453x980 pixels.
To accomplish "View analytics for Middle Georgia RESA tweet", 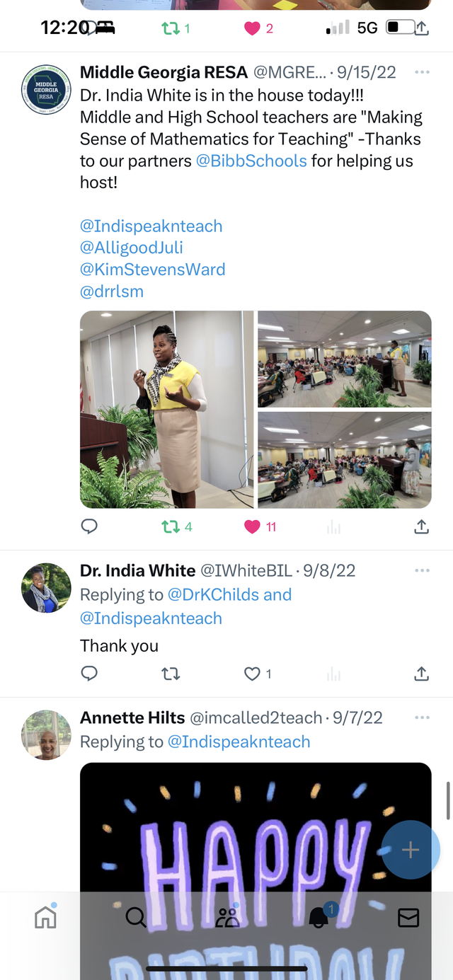I will pyautogui.click(x=333, y=527).
